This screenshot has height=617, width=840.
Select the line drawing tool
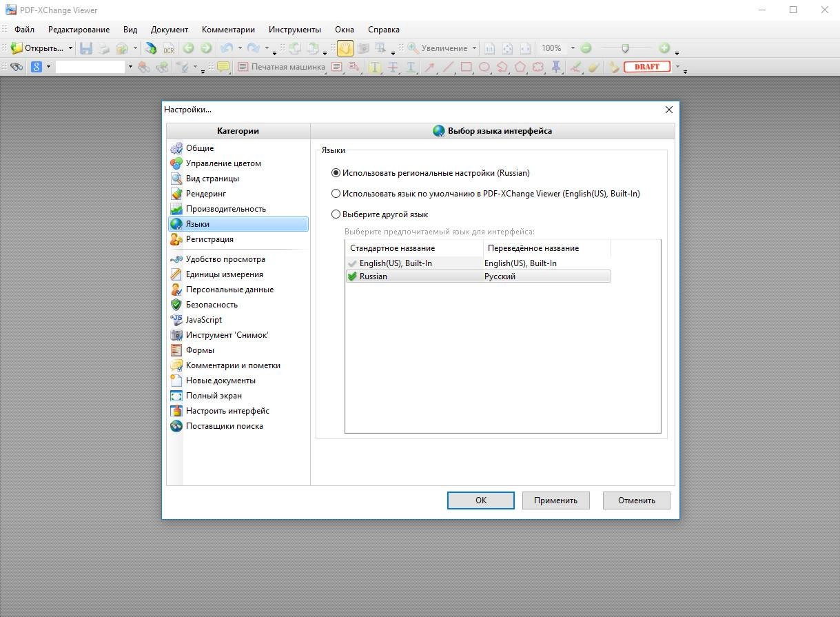tap(448, 67)
